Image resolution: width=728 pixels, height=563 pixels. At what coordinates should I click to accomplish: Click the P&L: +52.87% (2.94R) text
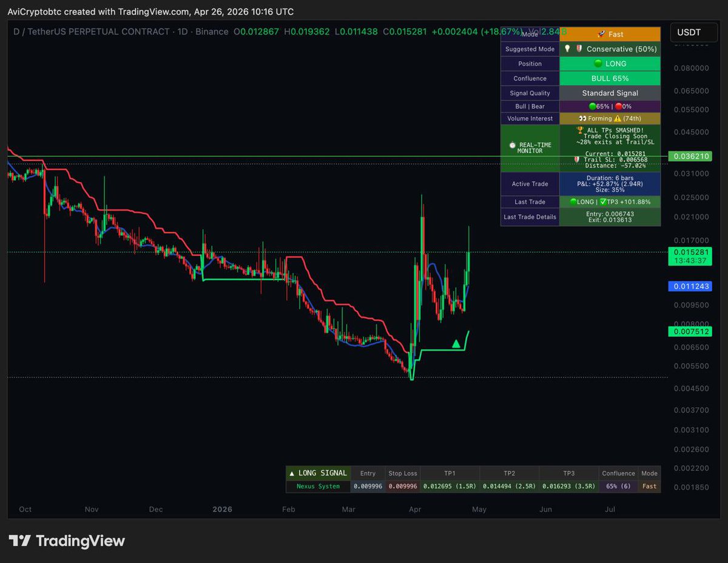coord(610,184)
